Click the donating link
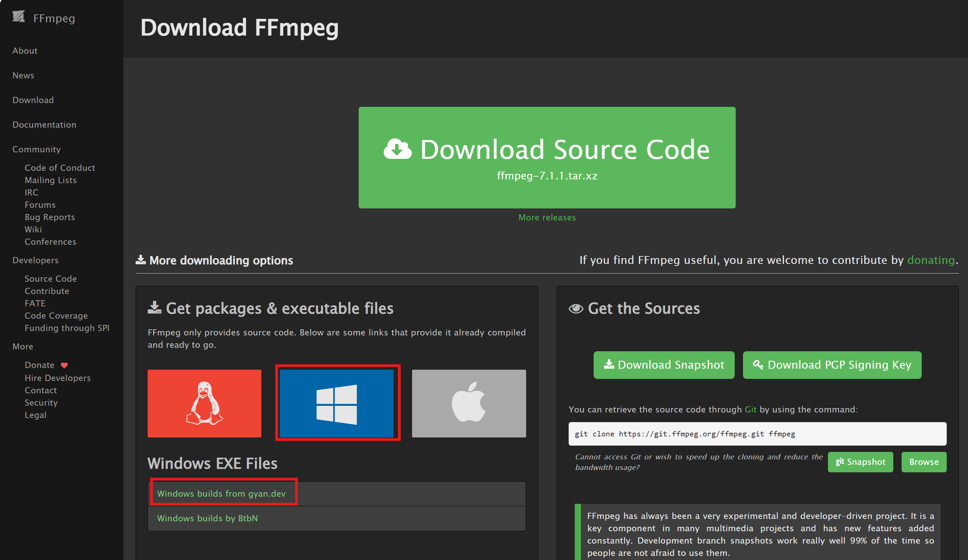Image resolution: width=968 pixels, height=560 pixels. (930, 260)
